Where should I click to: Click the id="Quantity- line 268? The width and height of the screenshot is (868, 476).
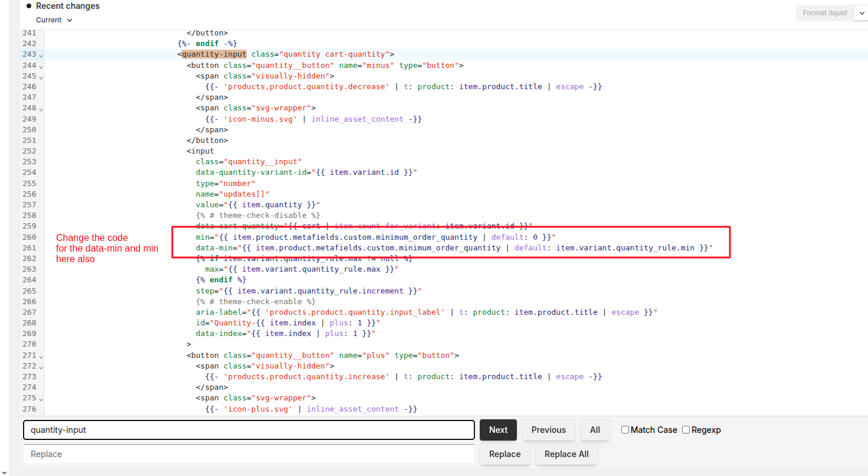point(288,322)
